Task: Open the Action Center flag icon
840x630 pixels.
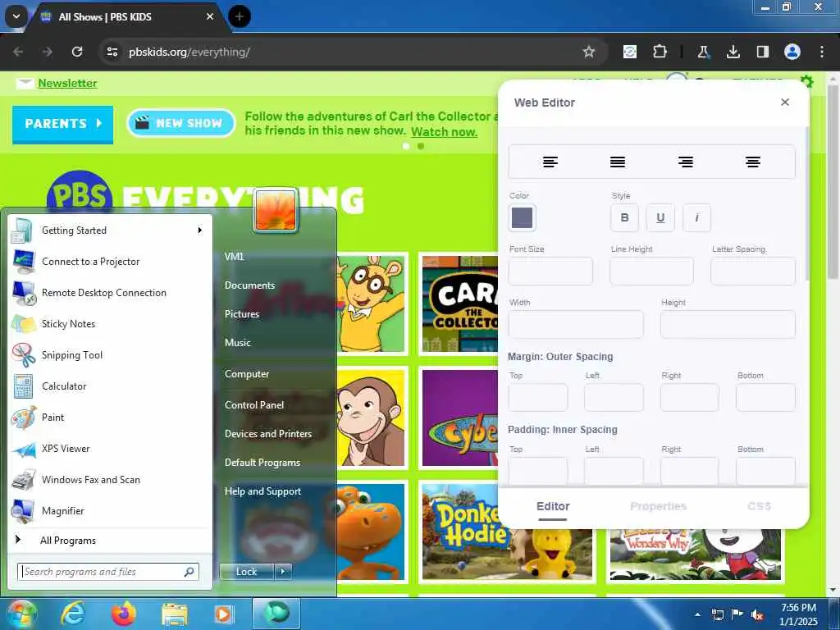Action: point(737,614)
